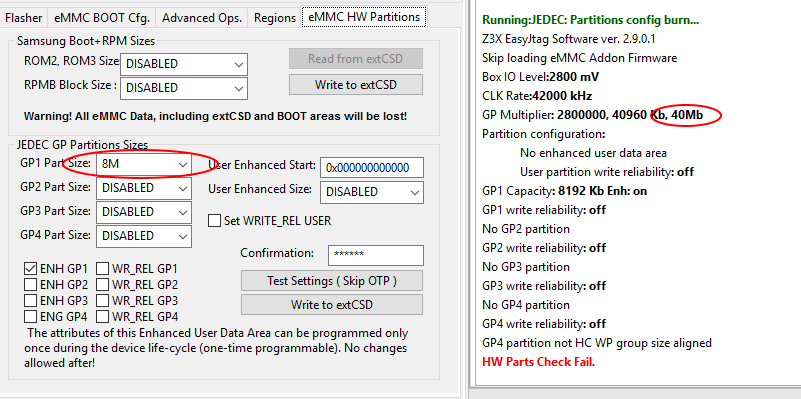The height and width of the screenshot is (399, 801).
Task: Click the Running:JEDEC log header line
Action: pyautogui.click(x=591, y=20)
